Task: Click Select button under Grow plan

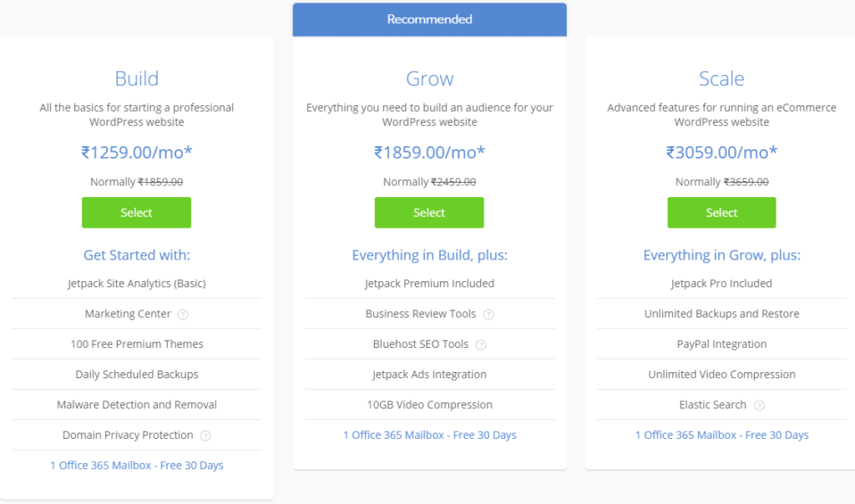Action: coord(429,213)
